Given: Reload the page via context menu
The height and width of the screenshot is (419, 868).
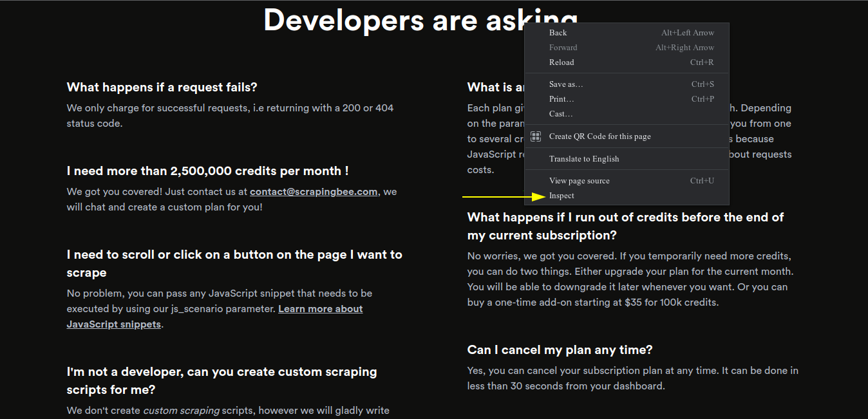Looking at the screenshot, I should (561, 62).
